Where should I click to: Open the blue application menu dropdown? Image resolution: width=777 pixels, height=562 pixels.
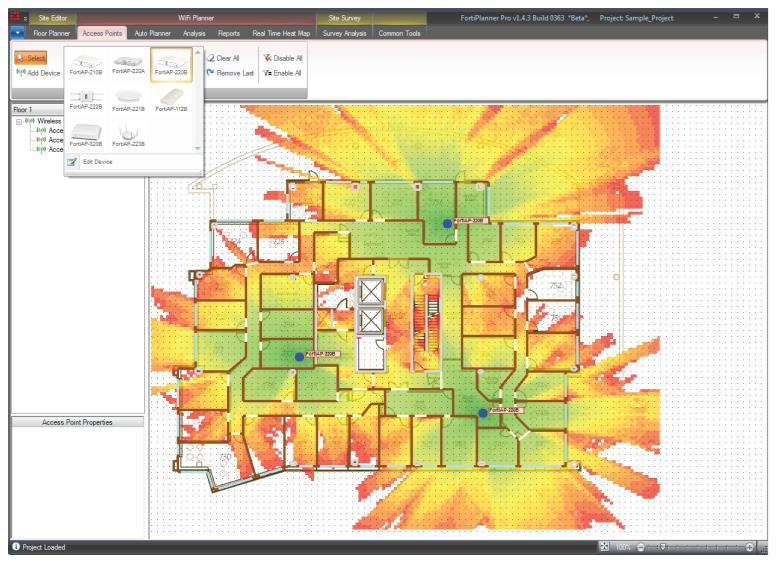coord(17,33)
